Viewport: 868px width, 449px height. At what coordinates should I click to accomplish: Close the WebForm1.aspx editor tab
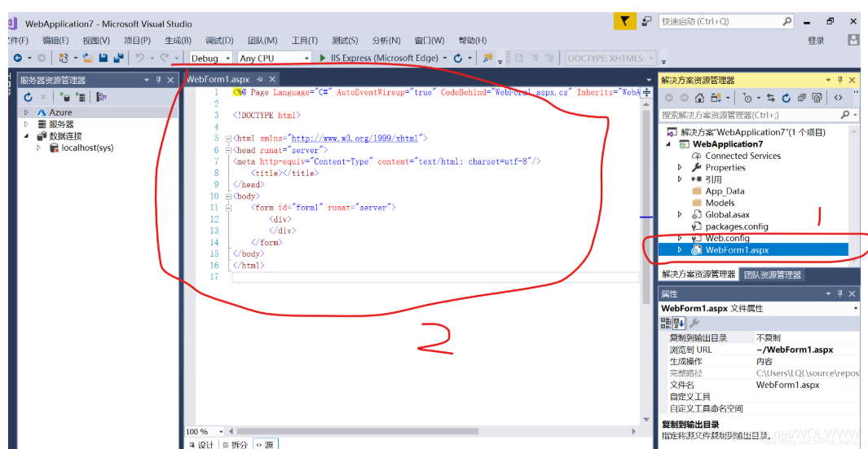(271, 80)
